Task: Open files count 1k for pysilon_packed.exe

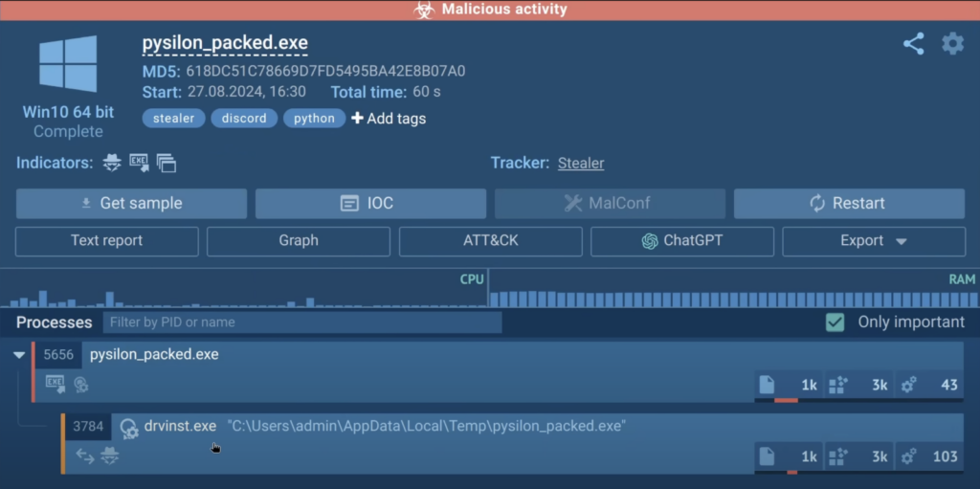Action: click(789, 386)
